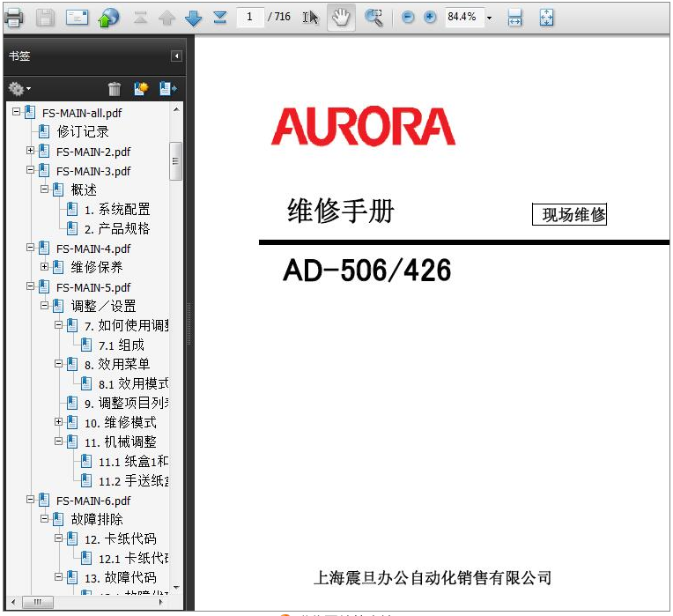This screenshot has width=673, height=616.
Task: Collapse 11. 机械调整 bookmark node
Action: coord(58,441)
